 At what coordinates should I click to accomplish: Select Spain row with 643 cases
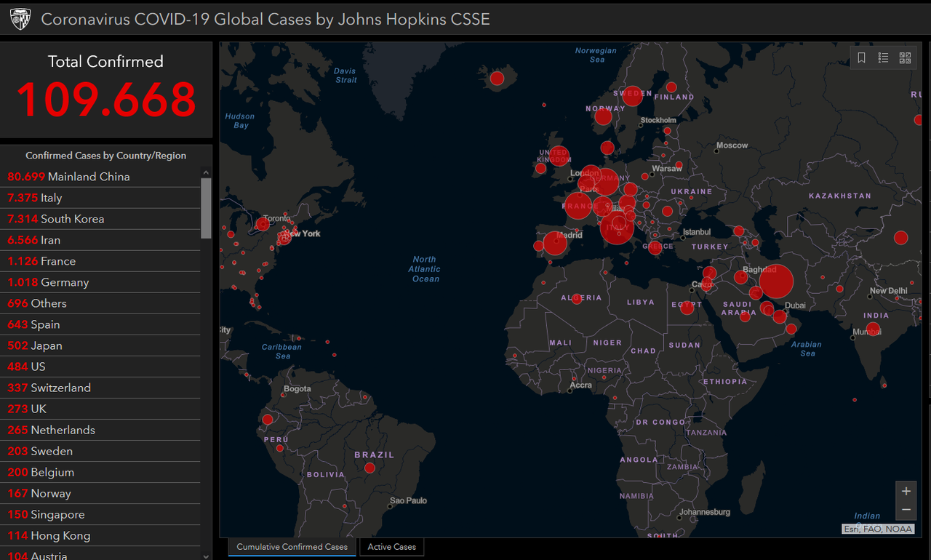100,324
